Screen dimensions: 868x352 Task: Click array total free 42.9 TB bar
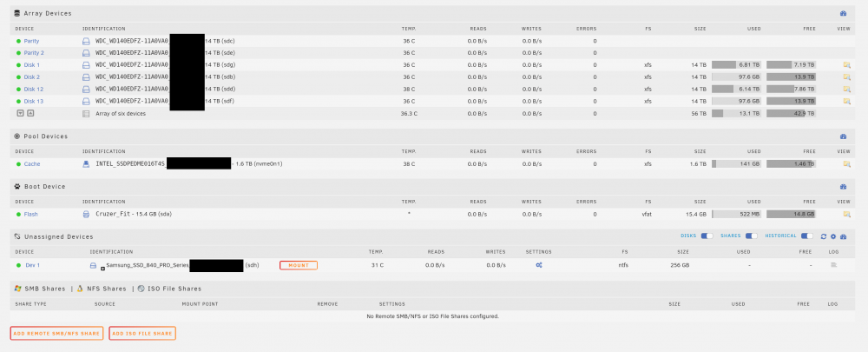[791, 114]
